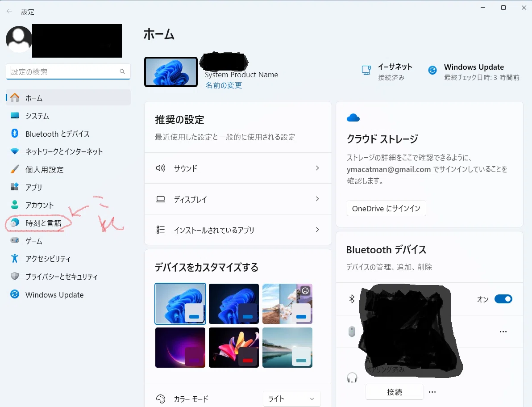Open 個人用設定 category
This screenshot has height=407, width=532.
coord(68,169)
